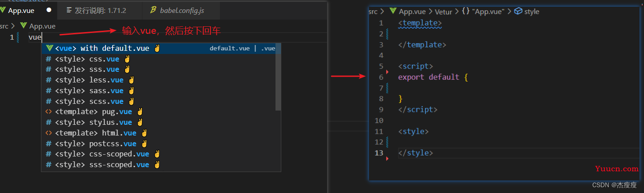Viewport: 644px width, 193px height.
Task: Click line number 13 in right editor
Action: (x=379, y=153)
